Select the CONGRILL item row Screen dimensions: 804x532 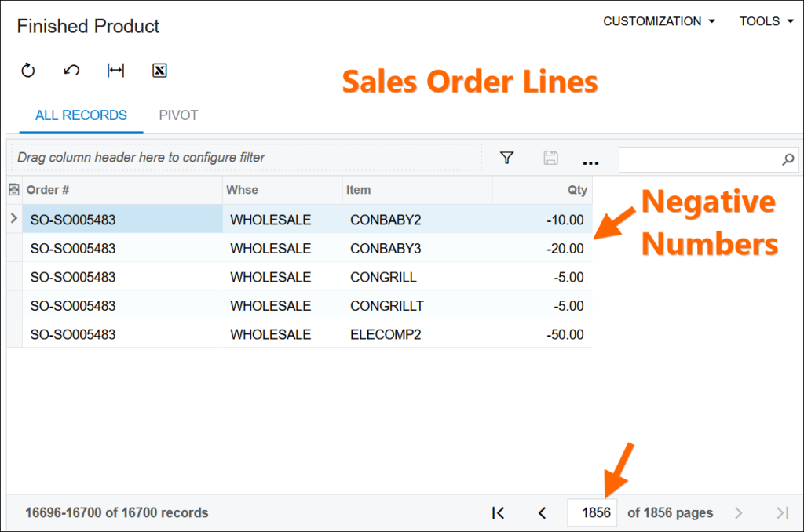coord(383,277)
